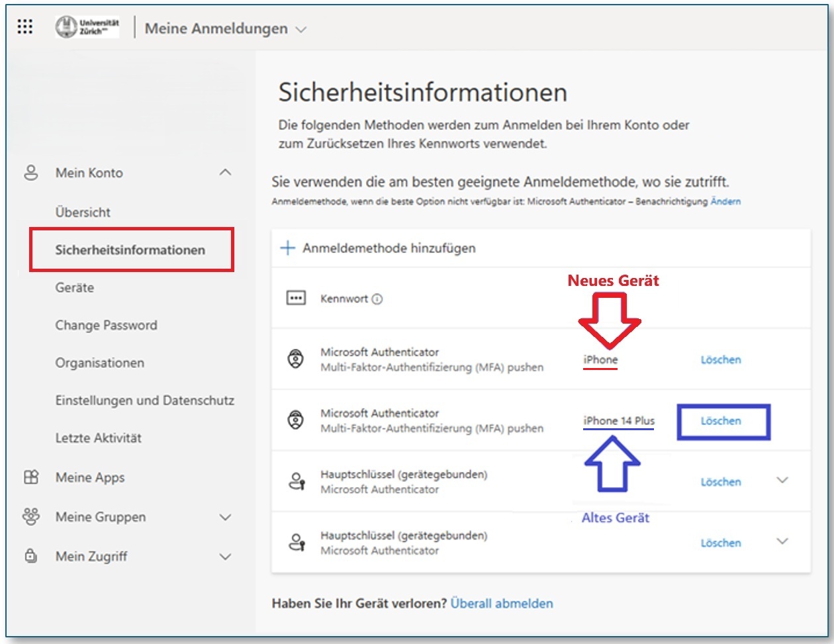Collapse the Mein Konto section
Image resolution: width=834 pixels, height=644 pixels.
pos(225,173)
